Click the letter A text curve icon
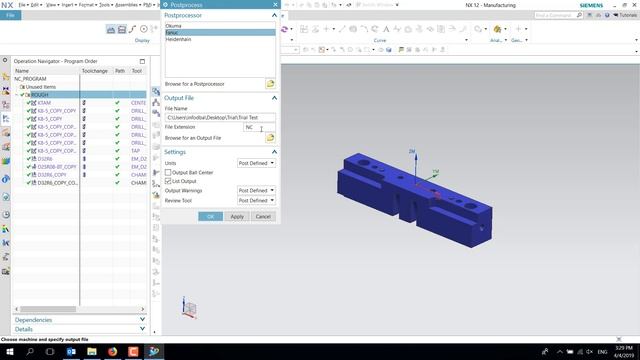Image resolution: width=640 pixels, height=360 pixels. pos(386,29)
